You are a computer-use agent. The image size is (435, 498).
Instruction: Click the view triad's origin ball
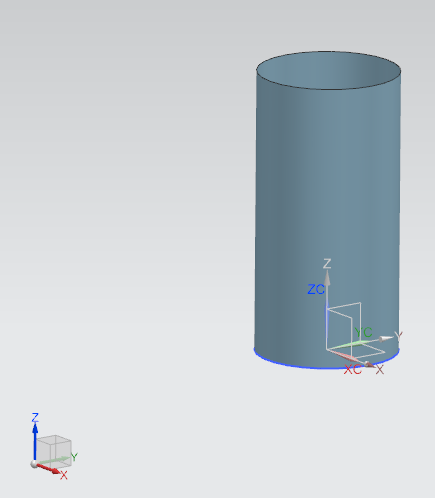pyautogui.click(x=34, y=464)
